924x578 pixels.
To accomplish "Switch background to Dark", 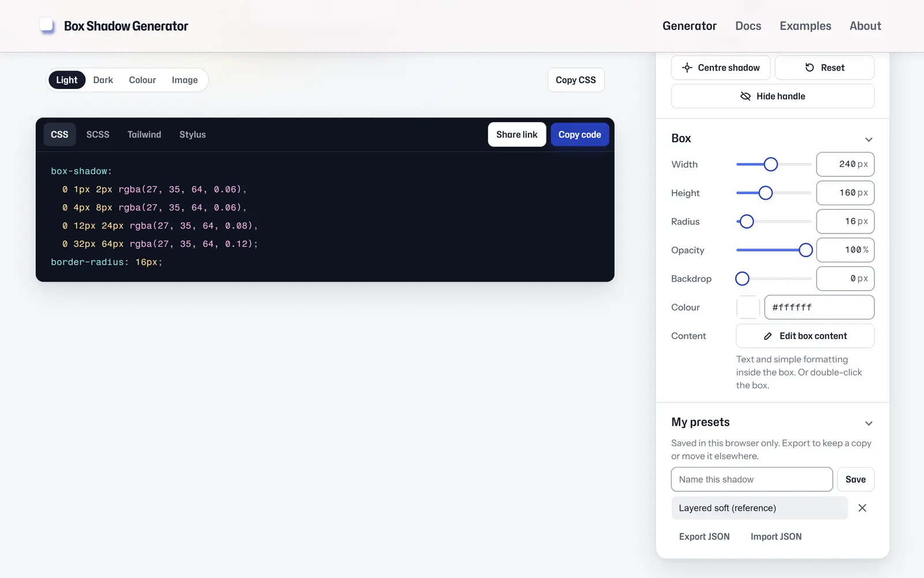I will click(x=103, y=80).
